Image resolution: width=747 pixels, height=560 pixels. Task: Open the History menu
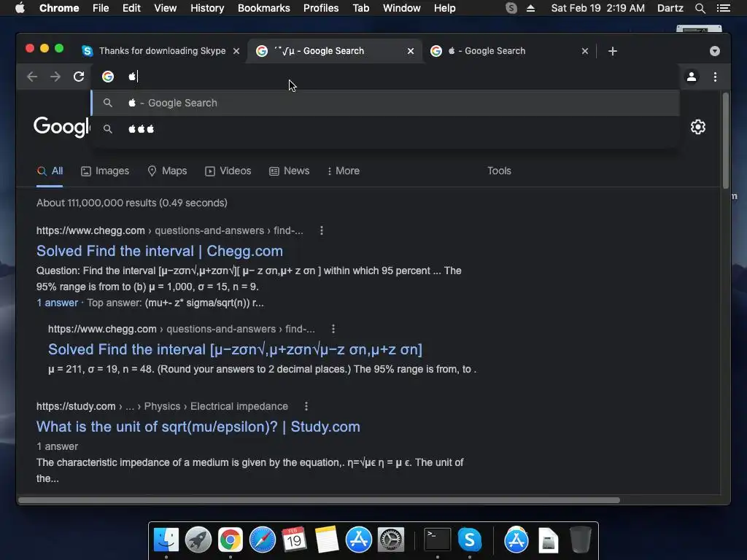pos(207,8)
